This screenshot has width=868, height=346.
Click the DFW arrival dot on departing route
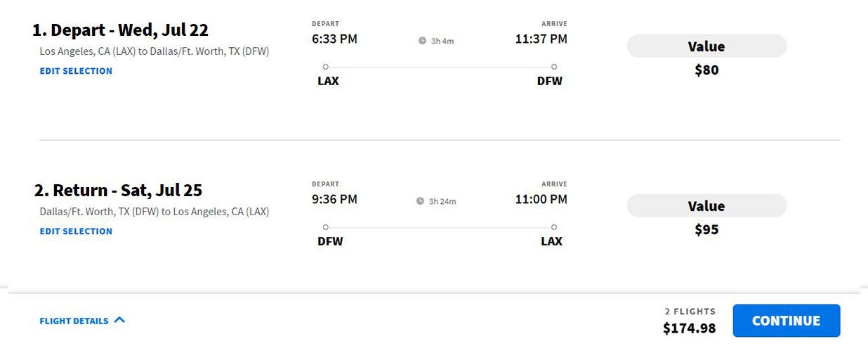click(554, 67)
